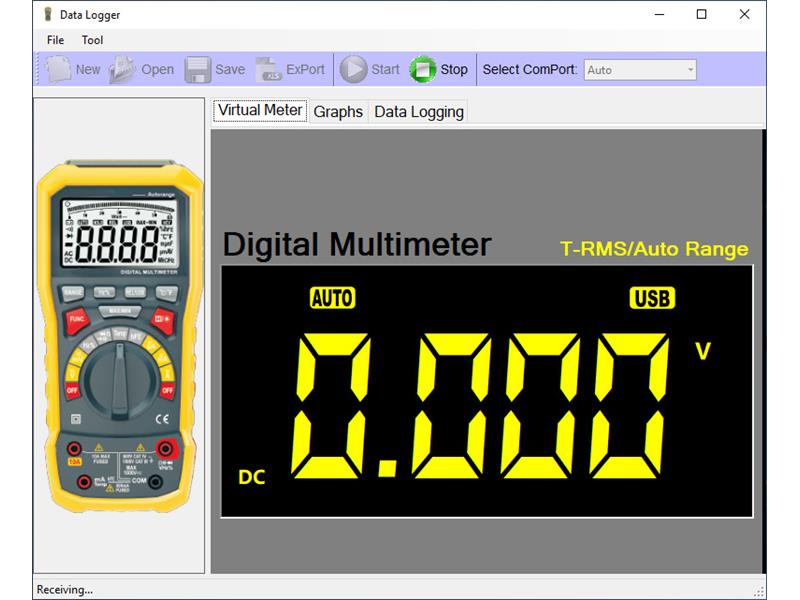800x600 pixels.
Task: Click the V unit symbol on the display
Action: click(703, 351)
